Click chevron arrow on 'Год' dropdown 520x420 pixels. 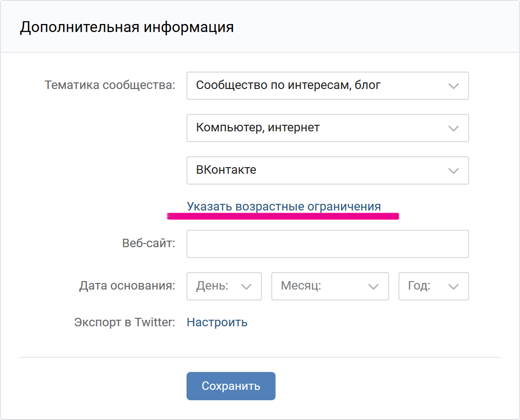click(454, 287)
